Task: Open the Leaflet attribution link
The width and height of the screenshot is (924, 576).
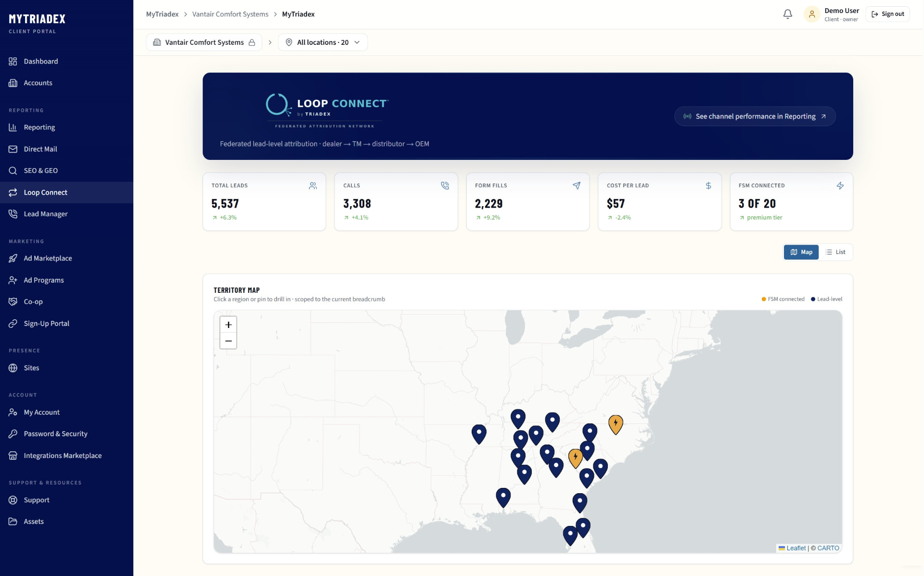Action: click(792, 548)
